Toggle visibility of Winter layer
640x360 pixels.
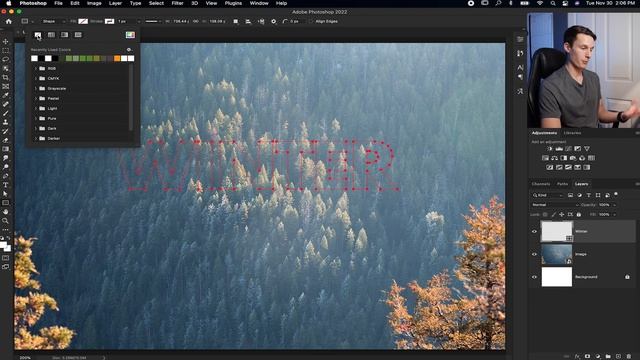[x=534, y=231]
